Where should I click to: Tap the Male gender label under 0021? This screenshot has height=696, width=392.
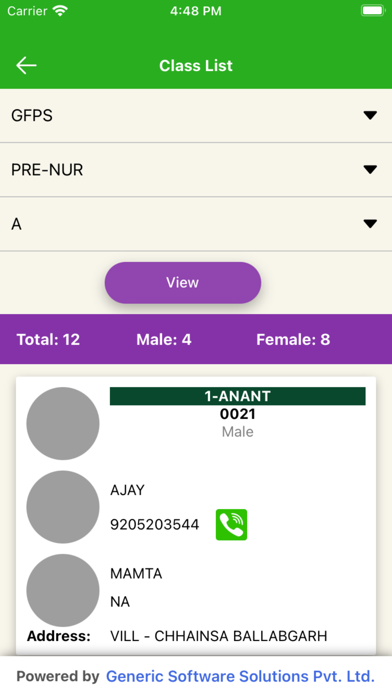238,432
